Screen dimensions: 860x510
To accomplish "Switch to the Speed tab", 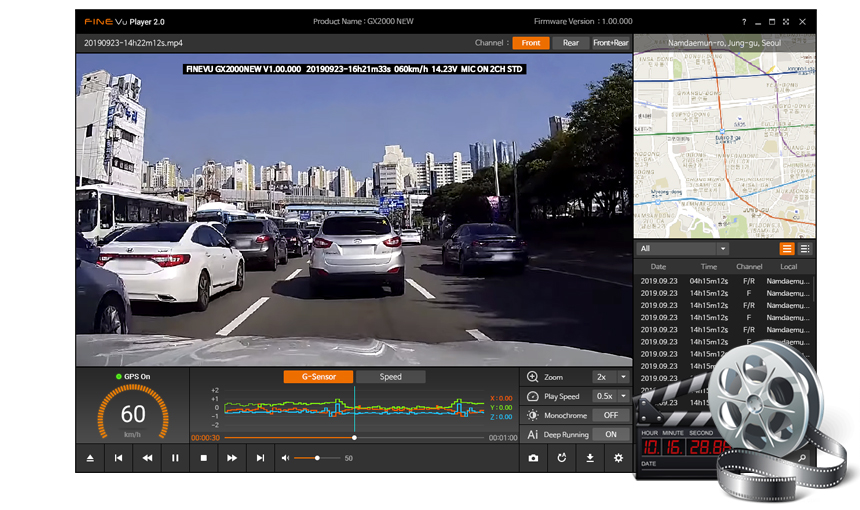I will 390,377.
